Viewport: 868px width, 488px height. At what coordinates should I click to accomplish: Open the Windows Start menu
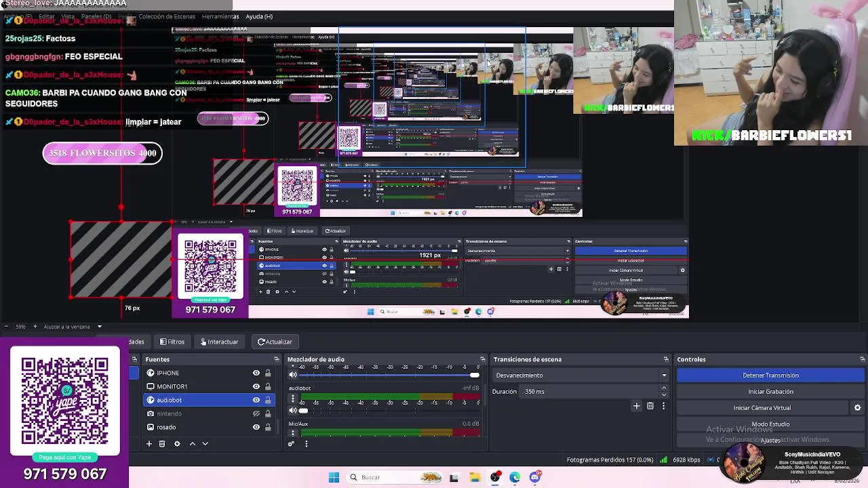[334, 477]
